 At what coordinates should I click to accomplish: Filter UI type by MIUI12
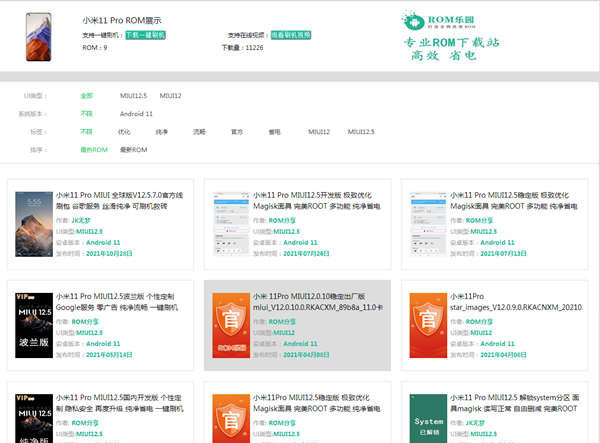pyautogui.click(x=172, y=96)
